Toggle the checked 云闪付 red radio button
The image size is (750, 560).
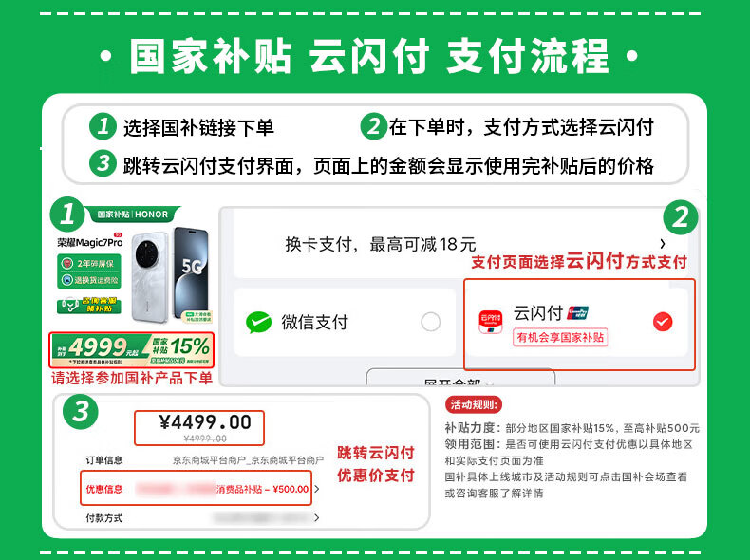click(x=663, y=322)
